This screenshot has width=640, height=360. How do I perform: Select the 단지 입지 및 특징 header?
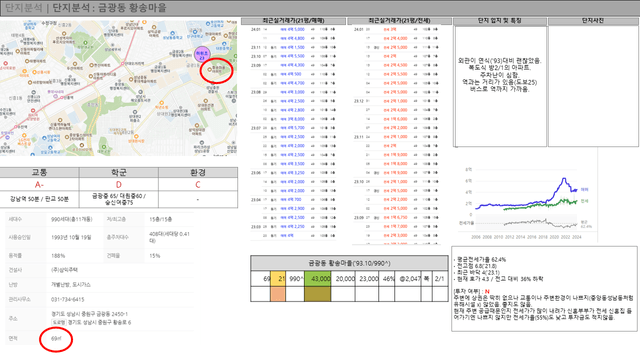pos(500,21)
